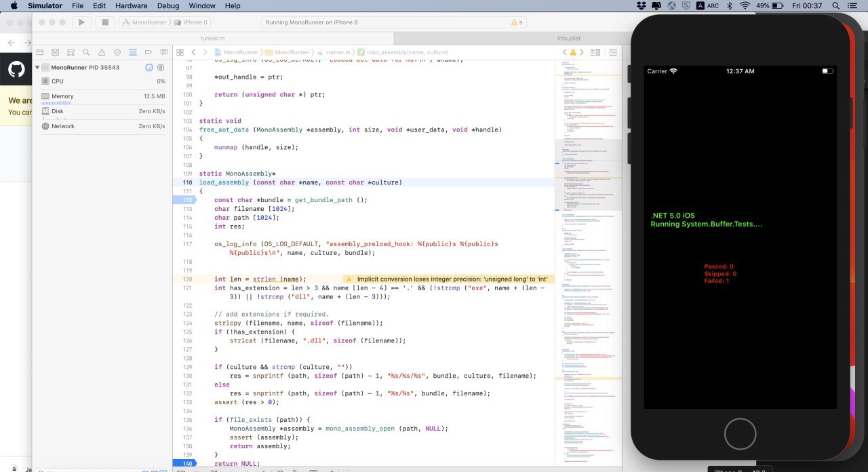Open the Symbol navigator icon
The width and height of the screenshot is (868, 472).
(x=71, y=52)
